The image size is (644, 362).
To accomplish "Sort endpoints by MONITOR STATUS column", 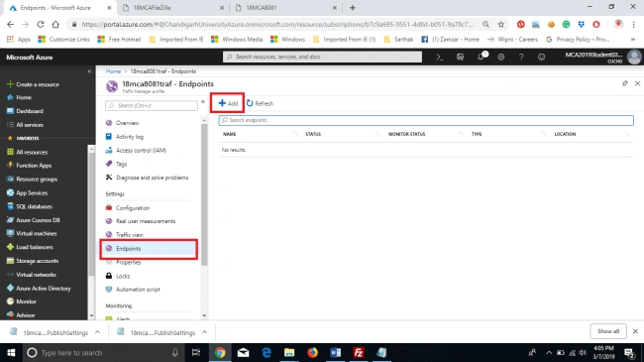I will pyautogui.click(x=406, y=134).
